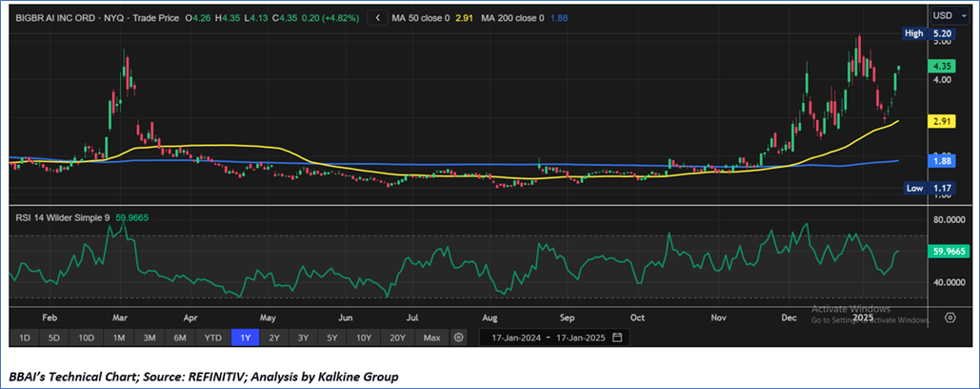Select the 1D time range
The image size is (980, 389).
click(x=25, y=338)
